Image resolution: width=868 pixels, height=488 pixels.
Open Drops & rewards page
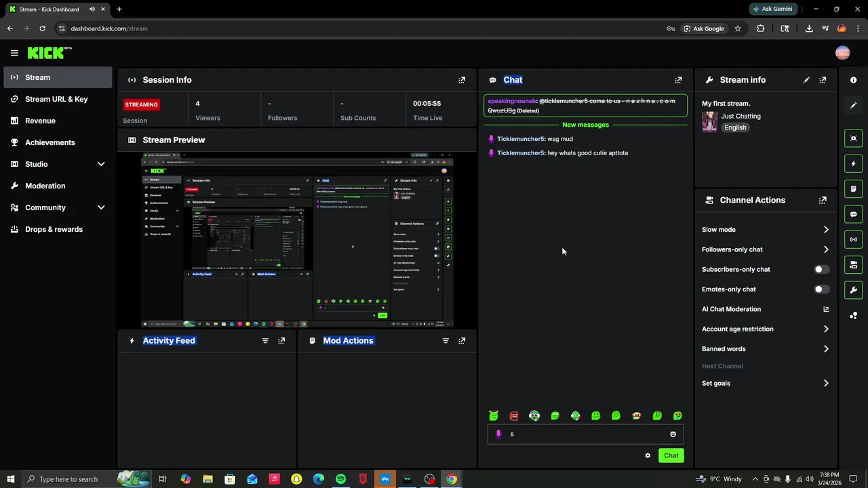tap(58, 229)
